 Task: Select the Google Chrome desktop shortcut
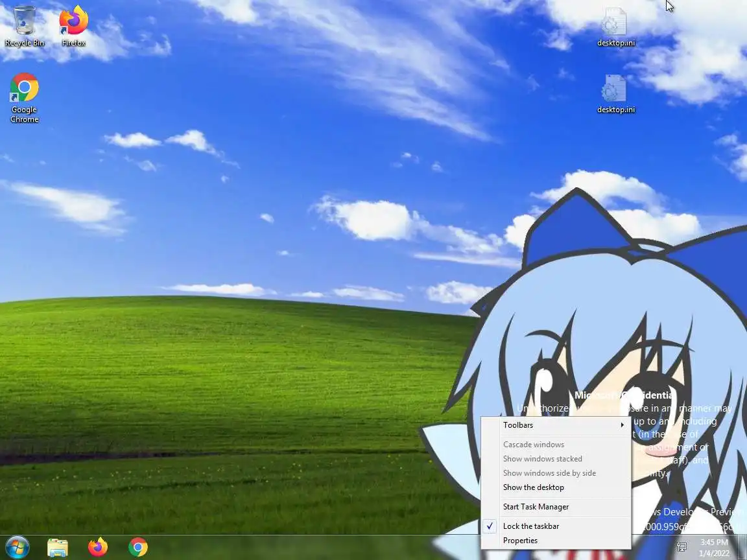point(24,98)
